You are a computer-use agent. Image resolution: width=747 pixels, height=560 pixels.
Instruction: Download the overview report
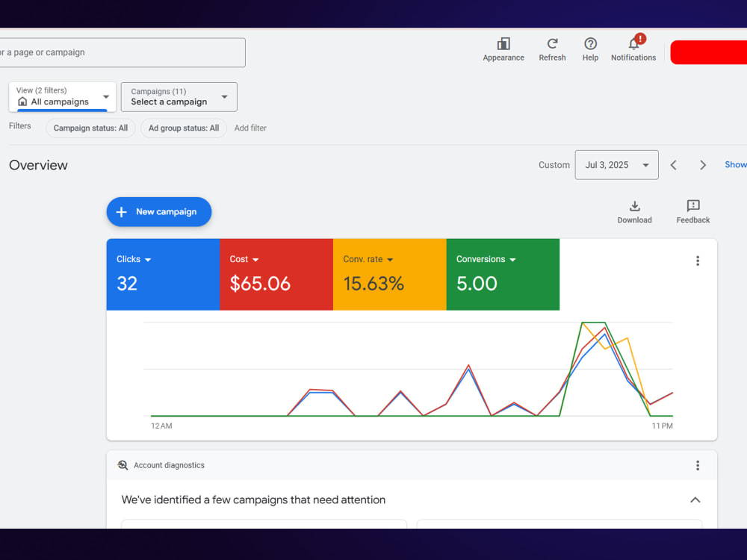[634, 212]
